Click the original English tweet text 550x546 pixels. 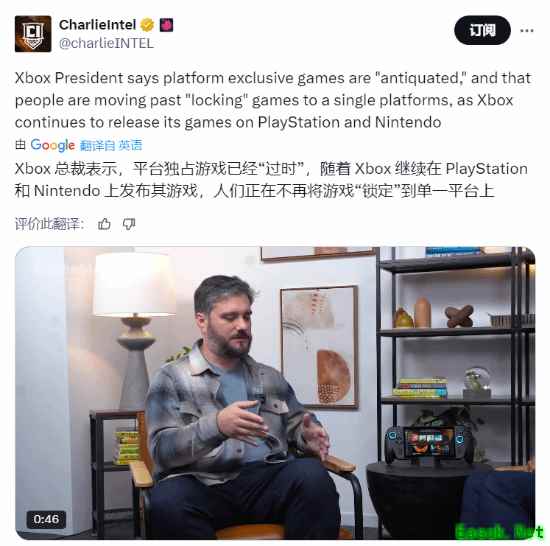[273, 100]
